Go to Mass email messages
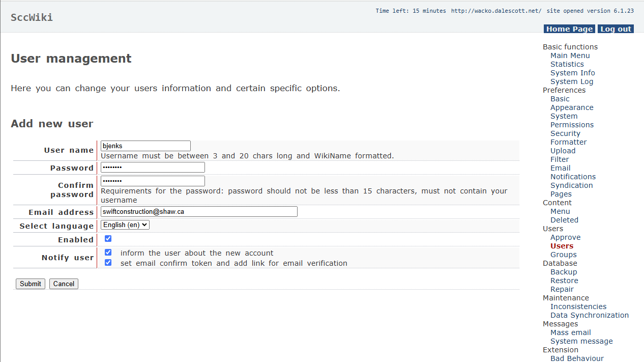Screen dimensions: 644x362 [x=570, y=332]
